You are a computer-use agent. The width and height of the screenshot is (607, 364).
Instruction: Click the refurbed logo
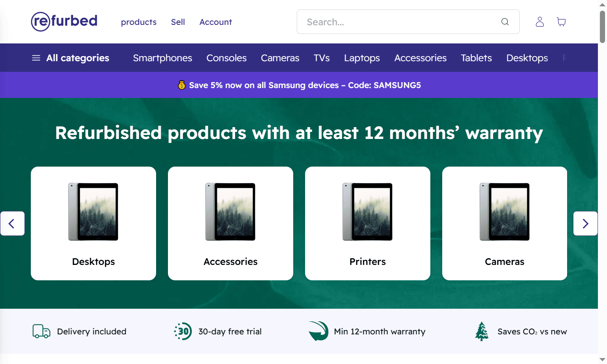(x=64, y=21)
